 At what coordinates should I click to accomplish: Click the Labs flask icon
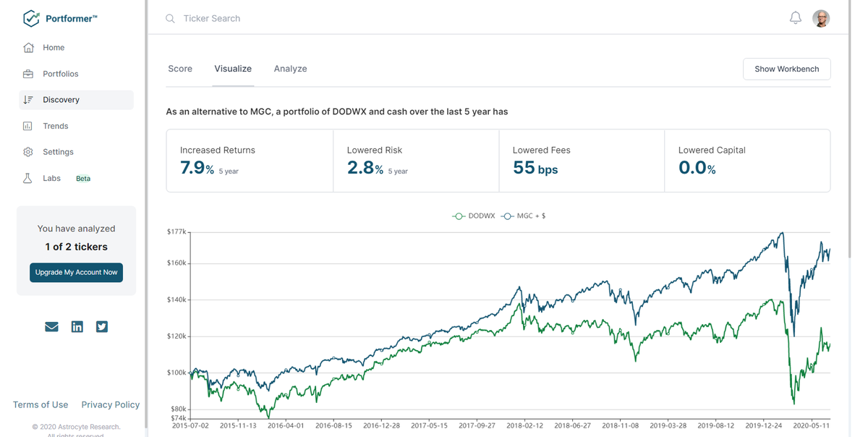27,178
